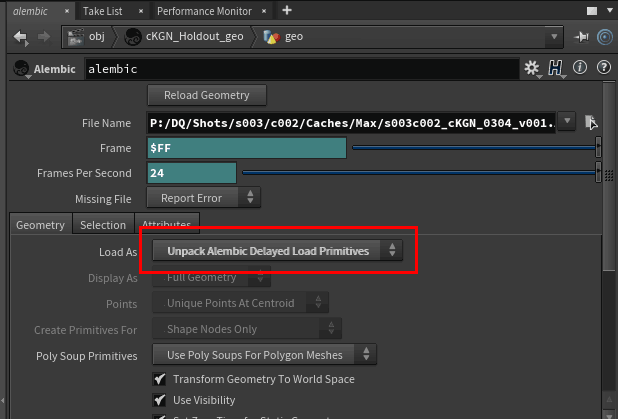Open the Create Primitives For dropdown
Image resolution: width=618 pixels, height=419 pixels.
(x=247, y=329)
